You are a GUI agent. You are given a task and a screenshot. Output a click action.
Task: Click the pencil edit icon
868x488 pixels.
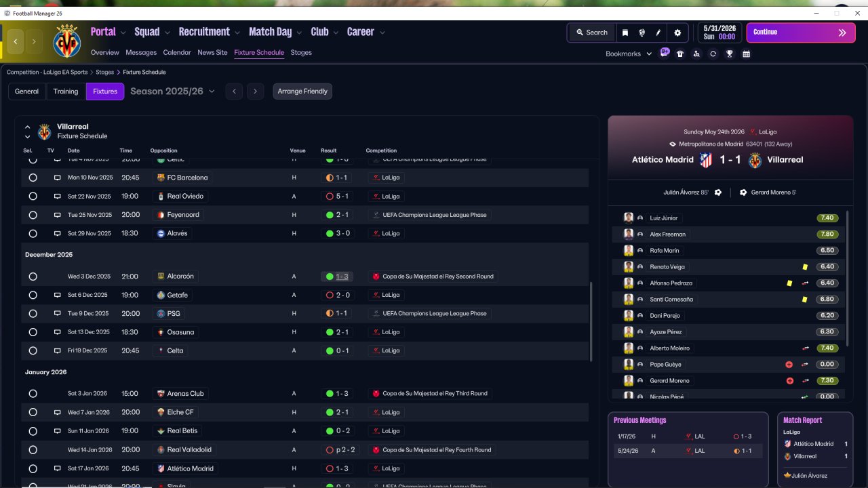click(658, 33)
